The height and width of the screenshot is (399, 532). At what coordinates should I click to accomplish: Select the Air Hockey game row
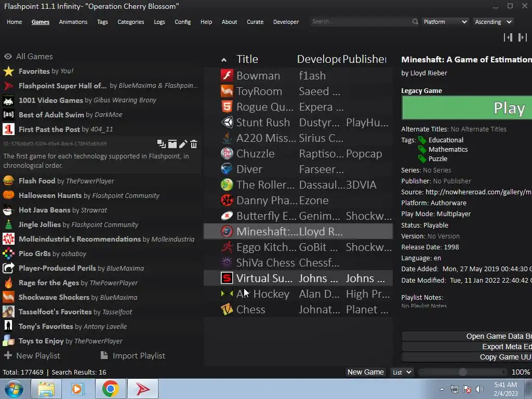tap(298, 294)
